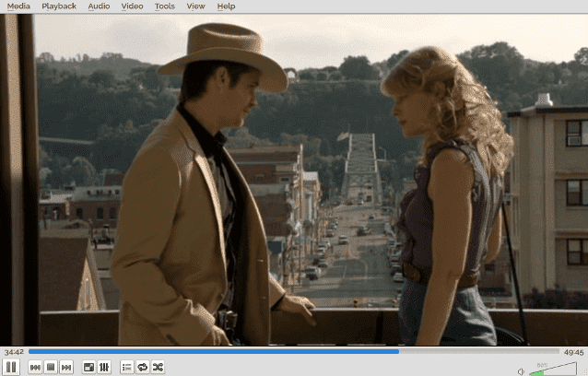The image size is (588, 376).
Task: Open the View menu
Action: [x=195, y=6]
